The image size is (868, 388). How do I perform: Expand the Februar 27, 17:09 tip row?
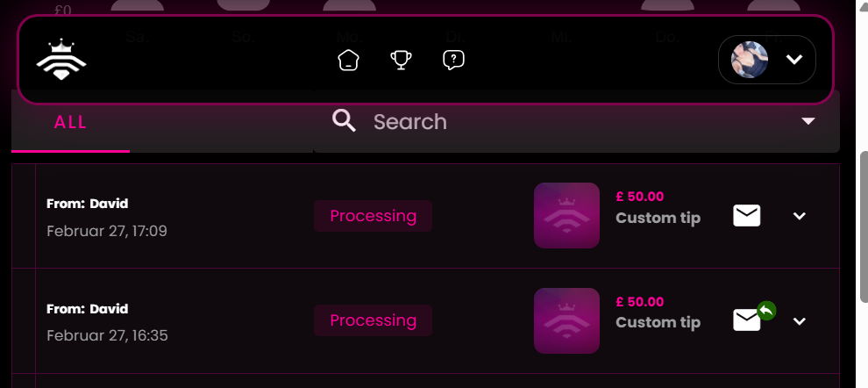click(799, 216)
